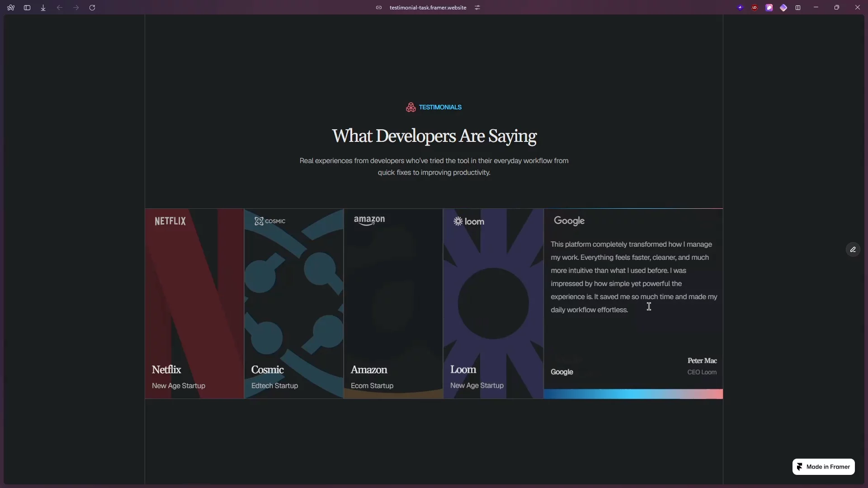Image resolution: width=868 pixels, height=488 pixels.
Task: Open the browser downloads panel
Action: [43, 8]
